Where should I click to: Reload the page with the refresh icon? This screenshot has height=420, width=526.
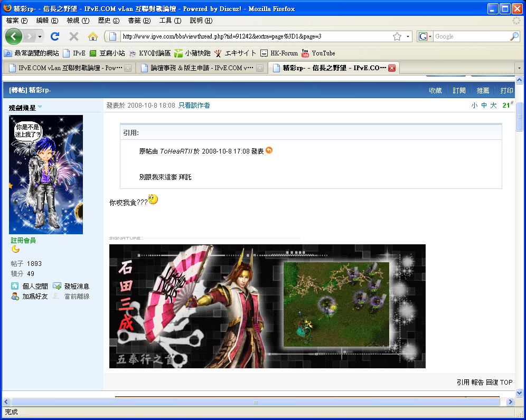point(55,36)
